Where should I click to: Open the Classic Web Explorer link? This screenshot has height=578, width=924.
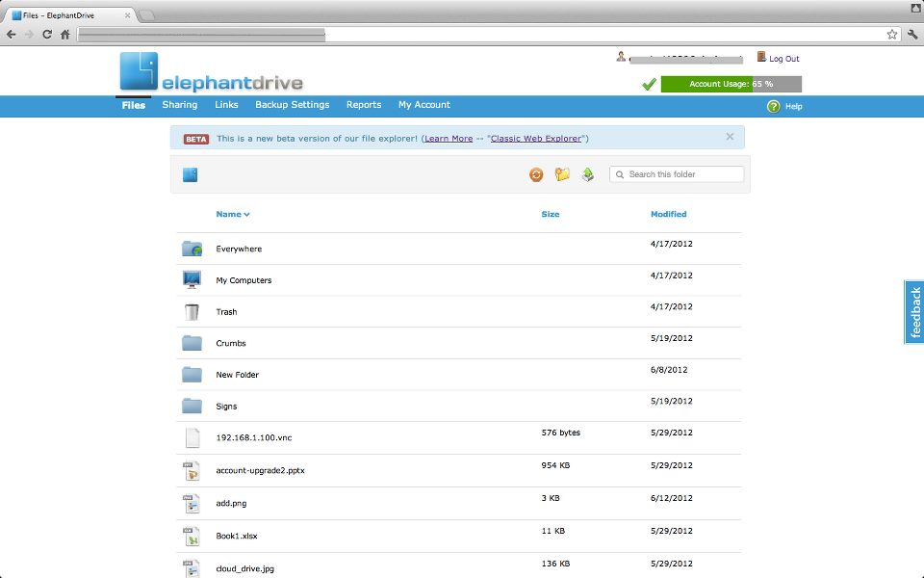point(535,139)
